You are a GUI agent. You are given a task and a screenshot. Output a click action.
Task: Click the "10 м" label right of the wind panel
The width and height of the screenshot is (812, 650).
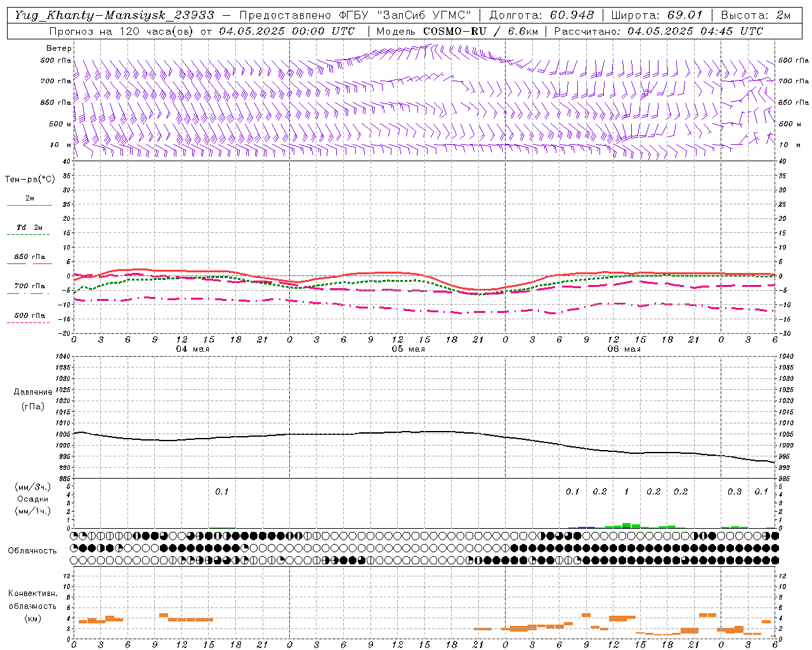pos(790,145)
